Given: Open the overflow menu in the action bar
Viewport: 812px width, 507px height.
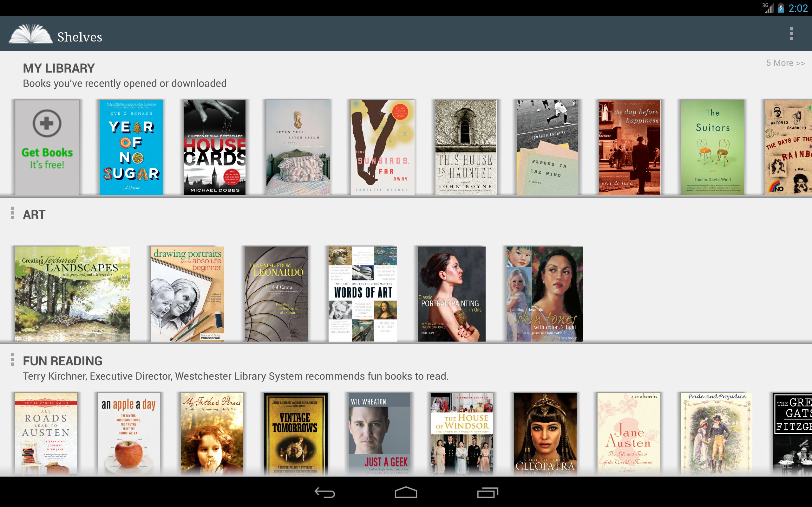Looking at the screenshot, I should (791, 34).
